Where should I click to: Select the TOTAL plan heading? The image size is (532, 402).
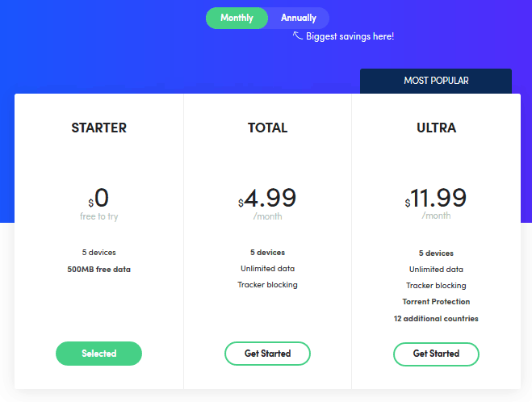(x=267, y=128)
